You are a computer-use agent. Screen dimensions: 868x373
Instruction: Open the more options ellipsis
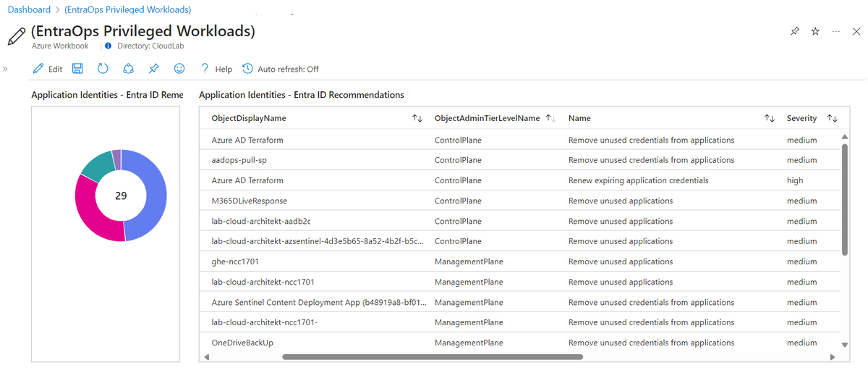836,32
